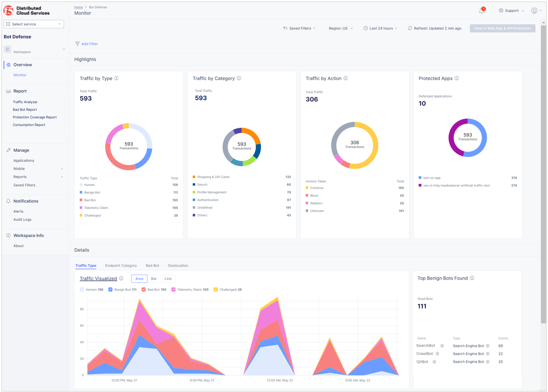The width and height of the screenshot is (548, 392).
Task: Expand the Namespace selector
Action: (x=64, y=49)
